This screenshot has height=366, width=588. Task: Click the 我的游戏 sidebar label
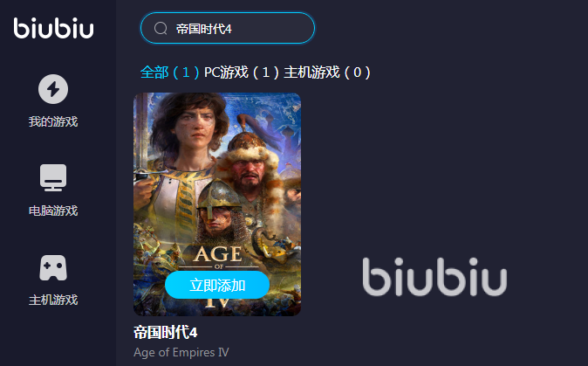click(53, 121)
